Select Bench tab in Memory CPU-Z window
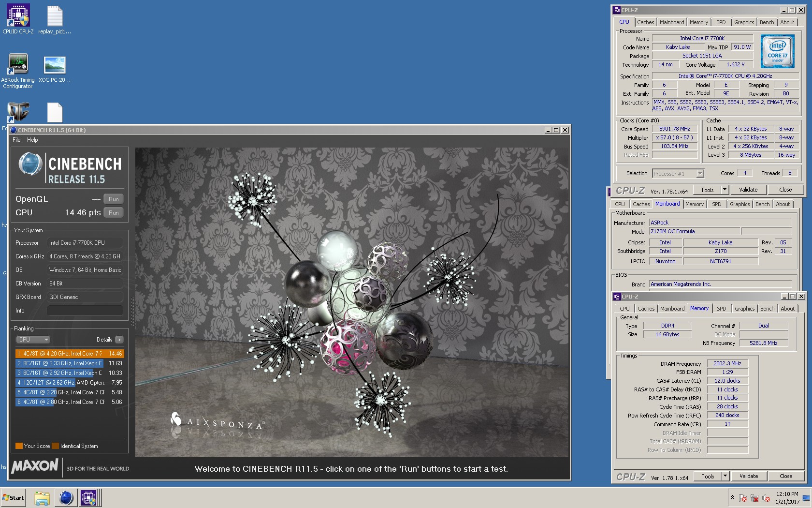Screen dimensions: 812x508 tap(767, 309)
